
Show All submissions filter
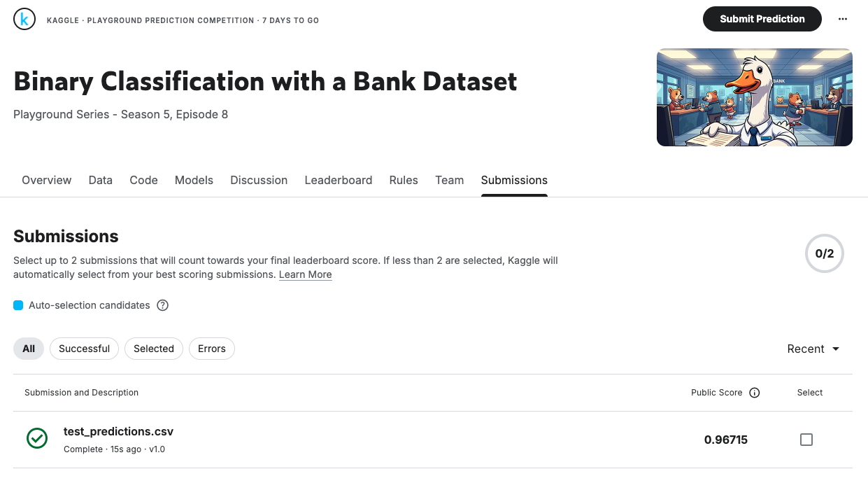(x=29, y=349)
